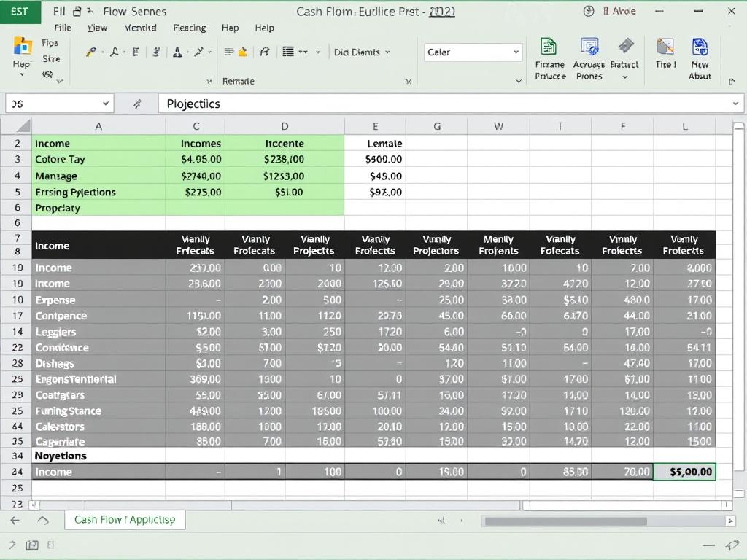Viewport: 747px width, 560px height.
Task: Click the Firrane Peruce ribbon icon
Action: point(549,55)
